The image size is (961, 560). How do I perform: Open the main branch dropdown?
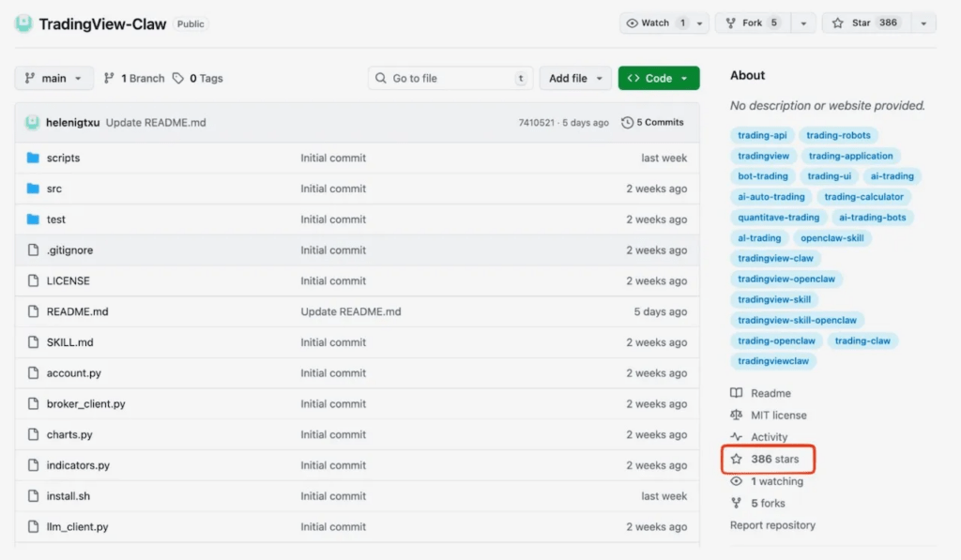54,79
